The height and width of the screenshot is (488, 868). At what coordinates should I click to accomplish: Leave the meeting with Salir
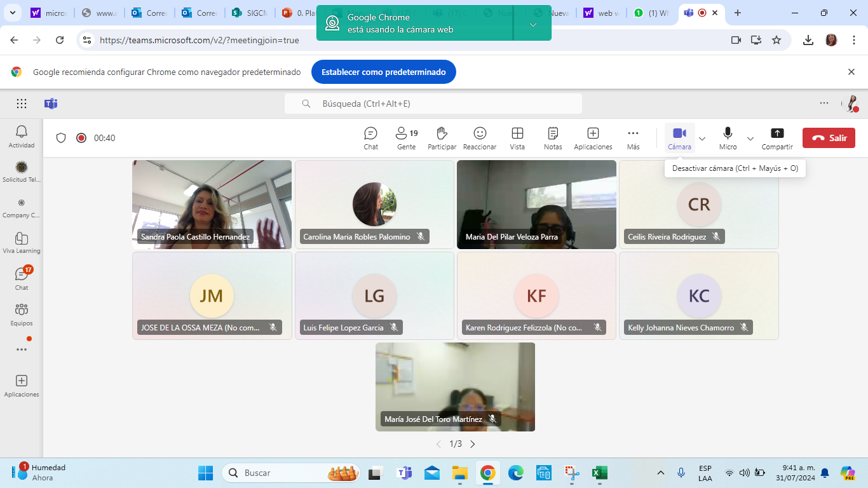(829, 138)
